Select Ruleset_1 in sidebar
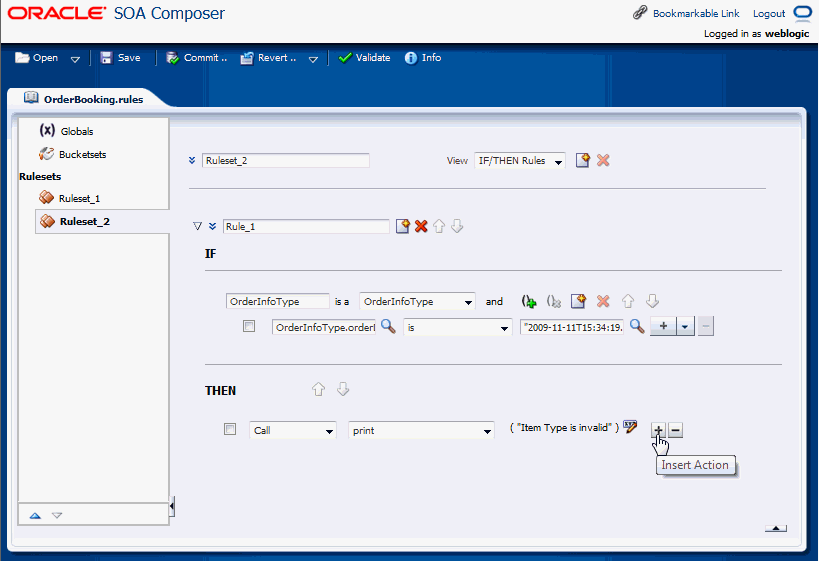 (x=69, y=198)
